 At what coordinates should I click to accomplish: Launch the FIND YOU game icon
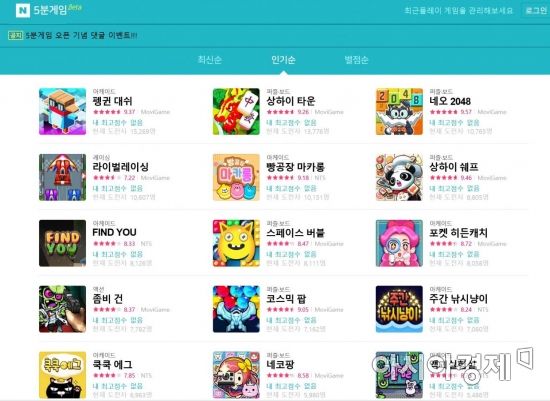[62, 243]
